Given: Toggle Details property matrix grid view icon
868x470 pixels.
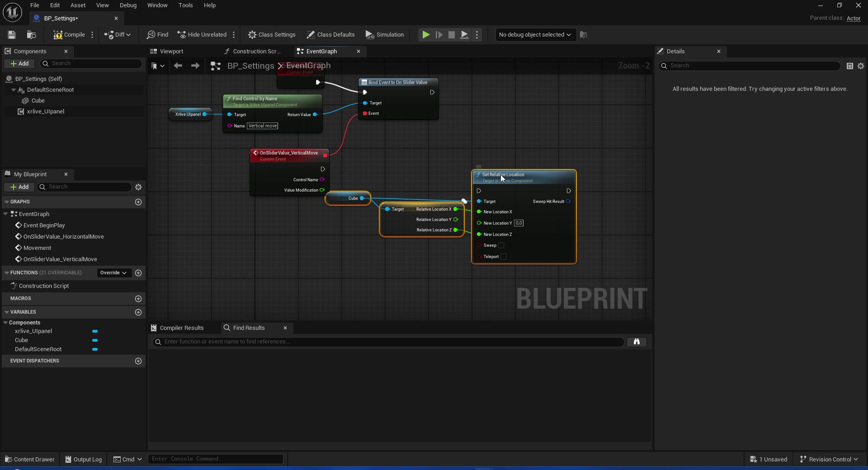Looking at the screenshot, I should [x=850, y=66].
